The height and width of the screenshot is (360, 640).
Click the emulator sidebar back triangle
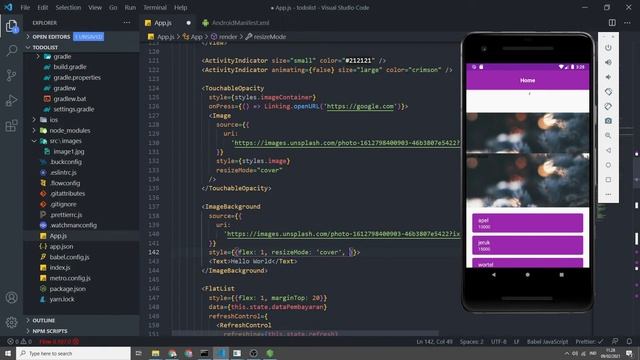point(608,150)
